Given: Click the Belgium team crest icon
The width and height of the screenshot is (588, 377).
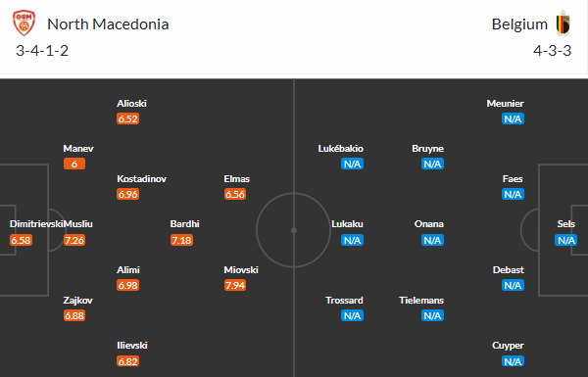Looking at the screenshot, I should pyautogui.click(x=563, y=24).
